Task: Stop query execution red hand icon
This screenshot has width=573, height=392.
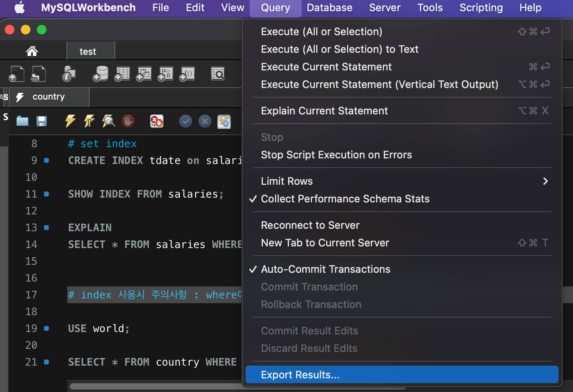Action: [128, 121]
